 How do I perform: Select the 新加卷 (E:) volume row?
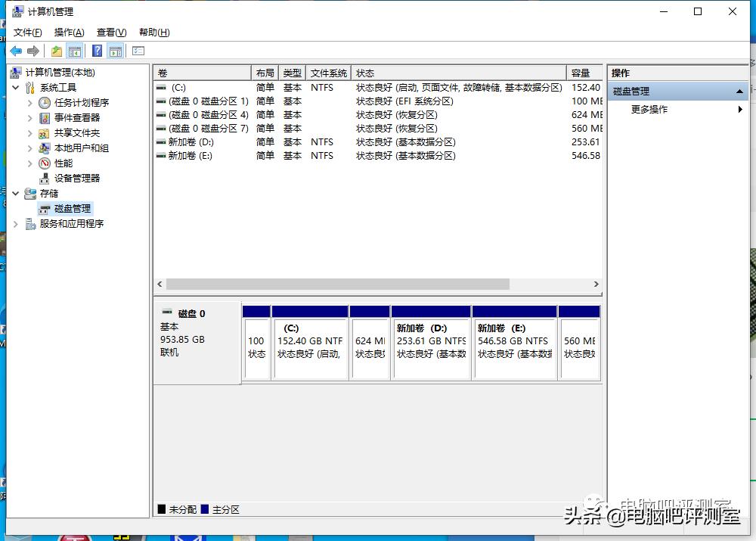coord(379,156)
